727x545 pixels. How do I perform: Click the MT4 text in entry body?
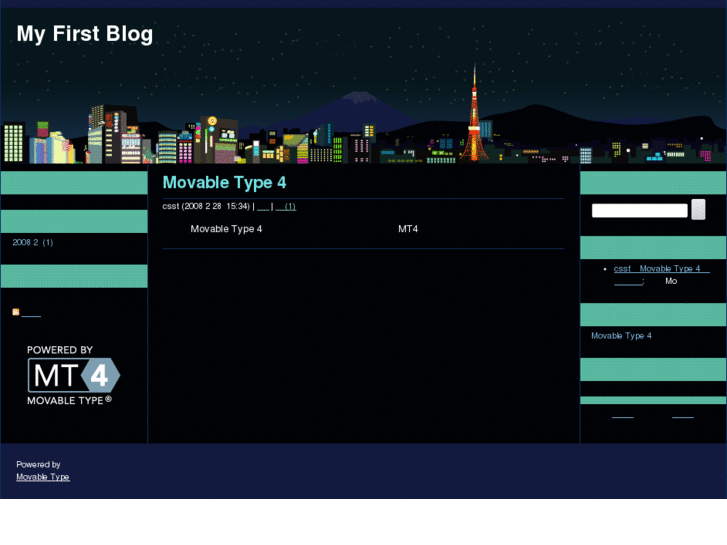408,229
